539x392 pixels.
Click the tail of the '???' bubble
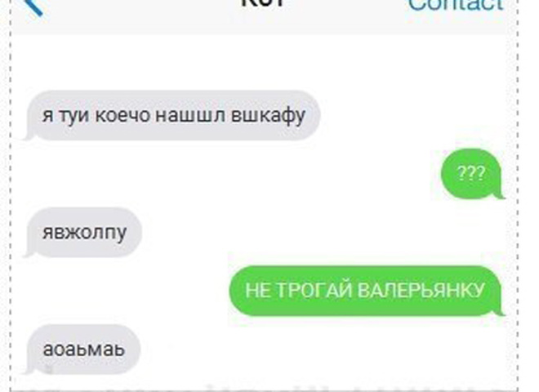(499, 195)
